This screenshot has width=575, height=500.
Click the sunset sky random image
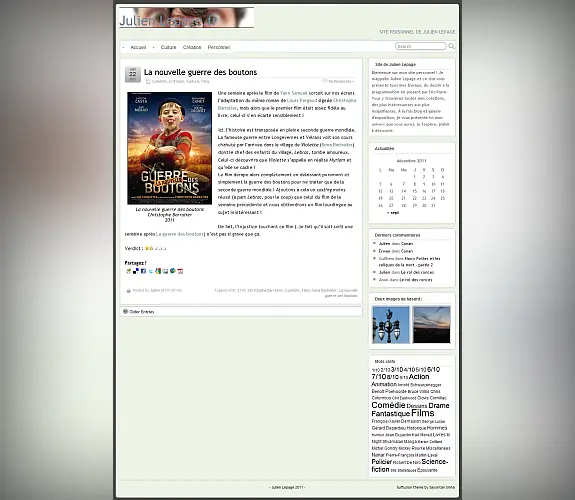coord(432,325)
